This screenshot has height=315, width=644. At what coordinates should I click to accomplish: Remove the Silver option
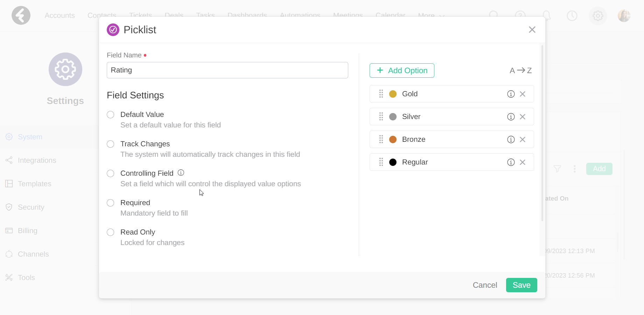point(523,117)
